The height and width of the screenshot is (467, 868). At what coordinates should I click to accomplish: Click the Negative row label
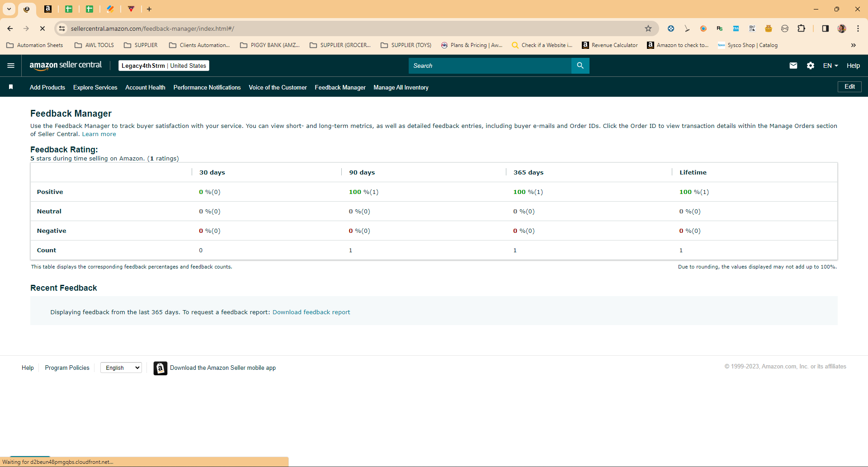coord(52,231)
